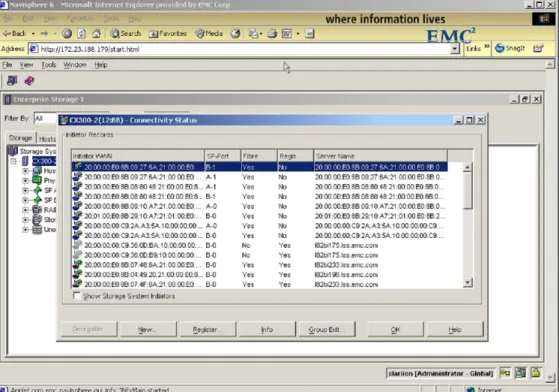Click the Connectivity Status title bar icon
The image size is (559, 392).
tap(64, 120)
